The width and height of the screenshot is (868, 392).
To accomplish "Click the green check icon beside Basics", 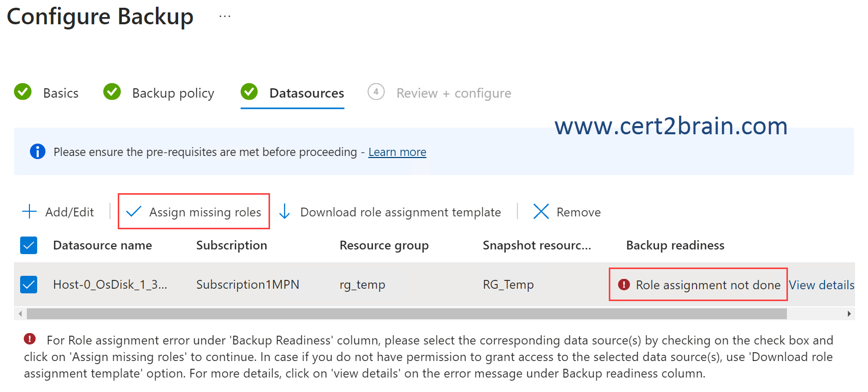I will click(x=23, y=92).
